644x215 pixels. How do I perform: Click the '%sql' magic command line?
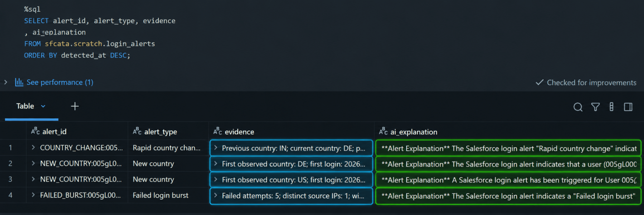click(x=32, y=9)
